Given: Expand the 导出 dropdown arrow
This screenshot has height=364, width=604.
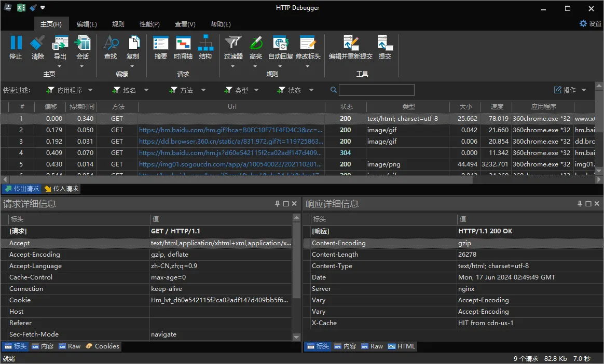Looking at the screenshot, I should click(60, 66).
